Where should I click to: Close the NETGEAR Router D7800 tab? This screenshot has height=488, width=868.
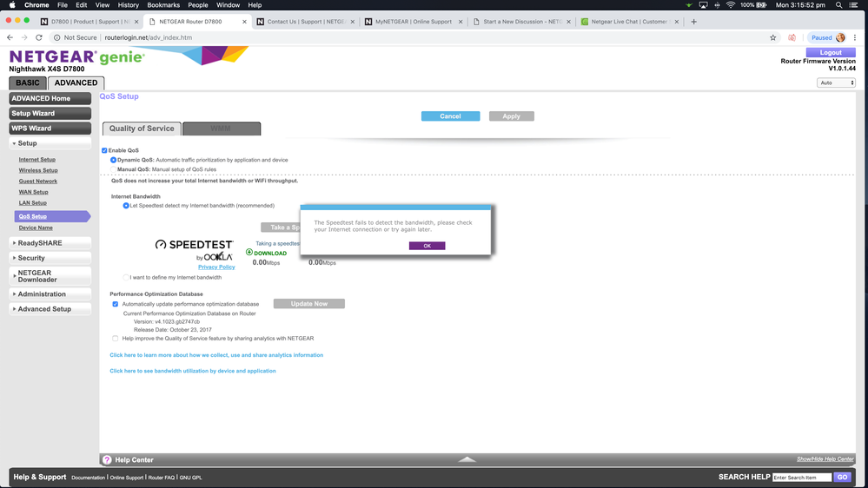pyautogui.click(x=244, y=22)
